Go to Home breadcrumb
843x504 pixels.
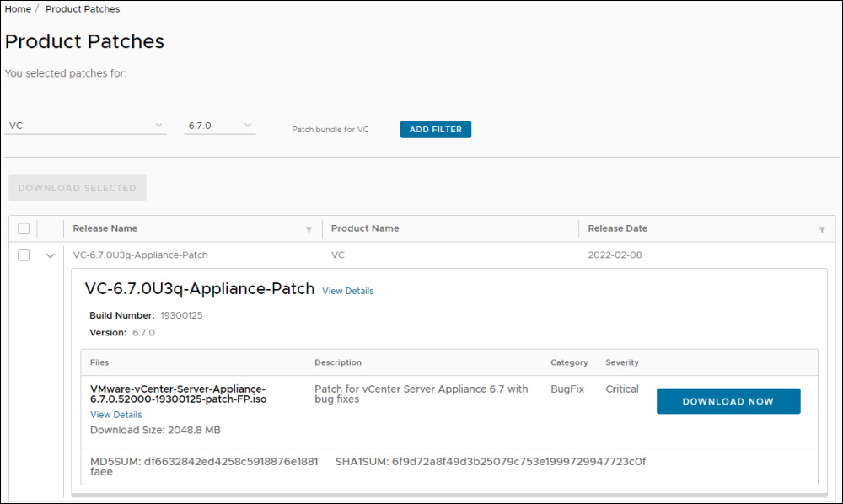click(18, 9)
